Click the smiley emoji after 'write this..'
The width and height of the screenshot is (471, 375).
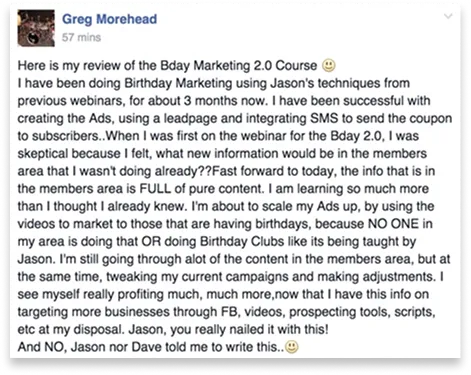[292, 347]
